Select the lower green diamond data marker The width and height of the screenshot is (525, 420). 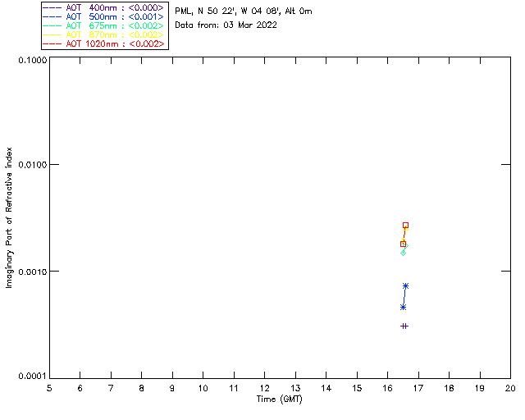403,253
